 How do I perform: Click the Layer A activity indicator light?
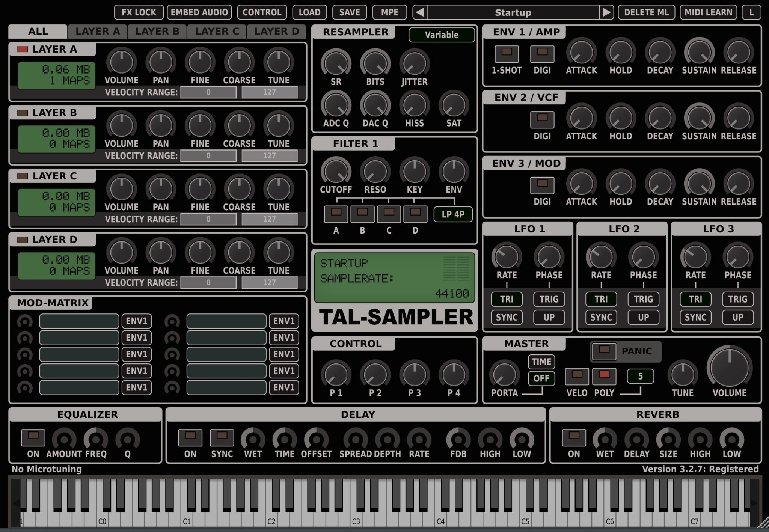coord(22,49)
